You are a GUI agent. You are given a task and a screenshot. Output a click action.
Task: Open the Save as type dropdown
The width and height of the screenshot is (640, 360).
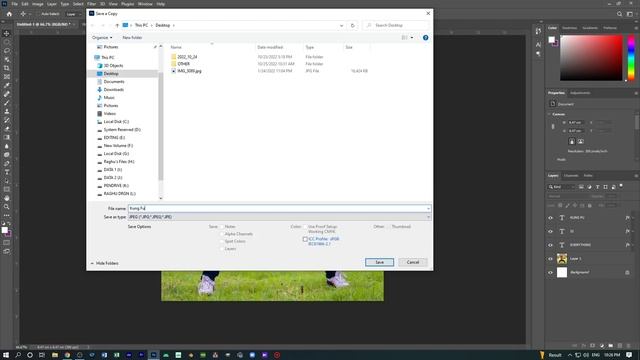click(279, 217)
